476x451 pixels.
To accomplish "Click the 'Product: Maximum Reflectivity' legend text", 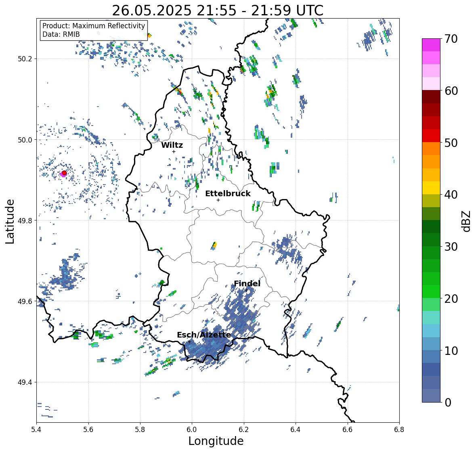I will (x=94, y=26).
